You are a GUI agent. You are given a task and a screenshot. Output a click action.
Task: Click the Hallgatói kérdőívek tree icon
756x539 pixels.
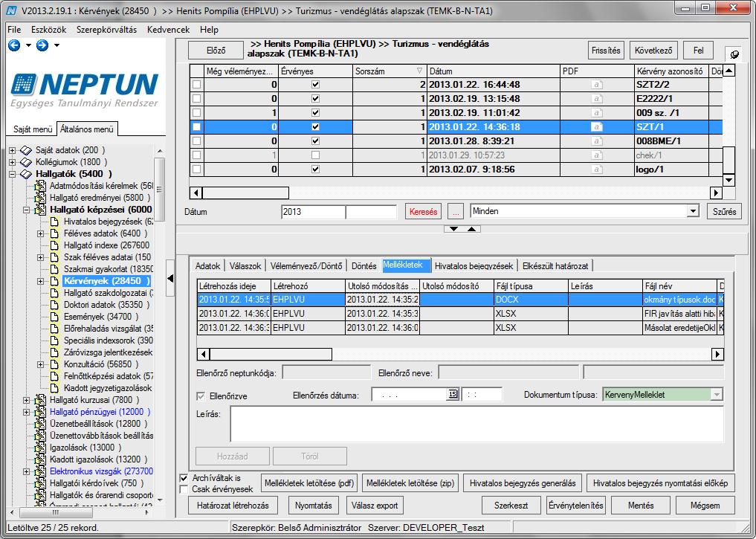40,483
